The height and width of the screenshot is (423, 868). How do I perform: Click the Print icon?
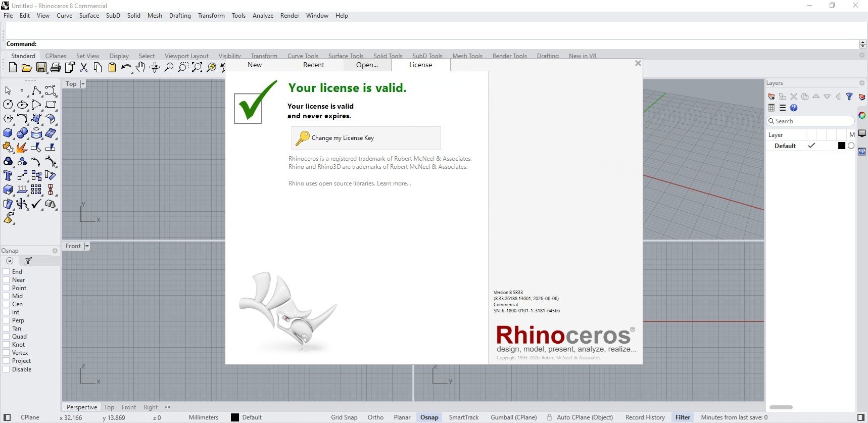(56, 67)
